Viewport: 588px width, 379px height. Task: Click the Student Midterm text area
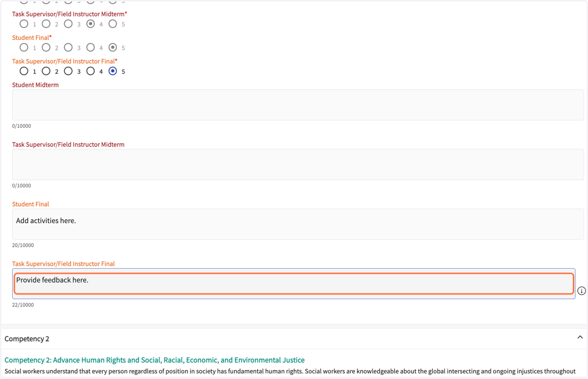(298, 105)
